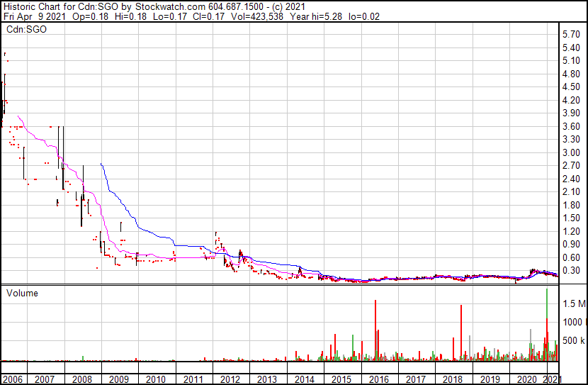This screenshot has height=385, width=588.
Task: Click the 2012 year label on the axis
Action: pos(230,379)
